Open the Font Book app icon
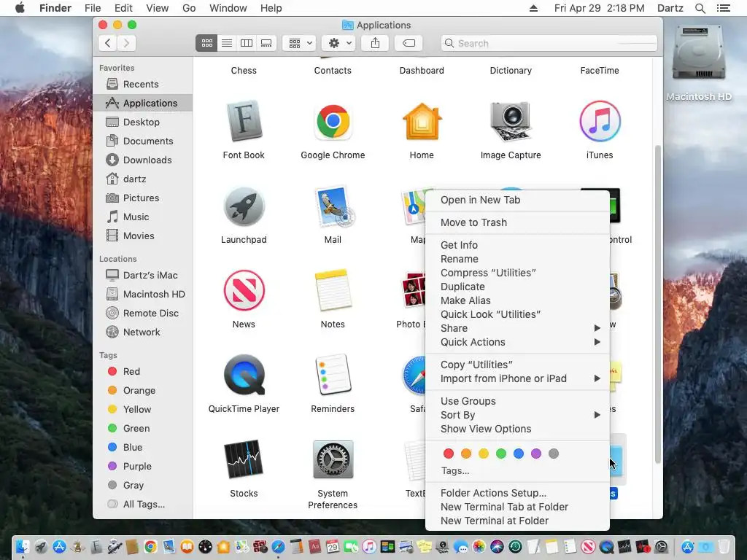Screen dimensions: 747x560 click(244, 121)
